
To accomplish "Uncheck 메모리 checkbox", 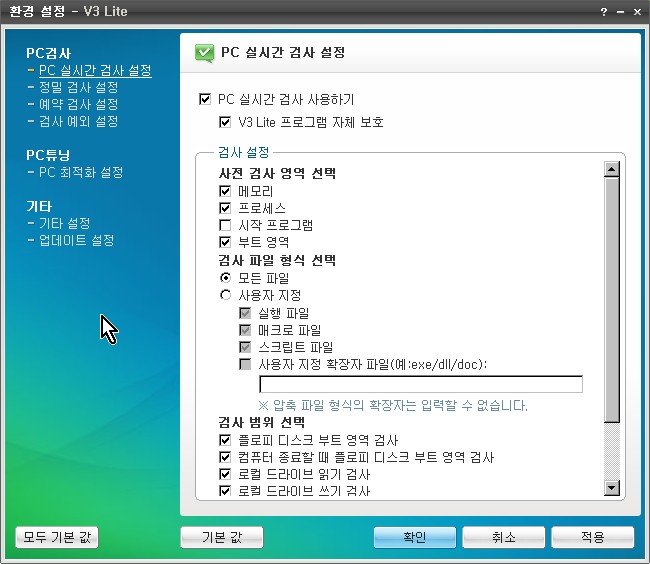I will (x=225, y=191).
